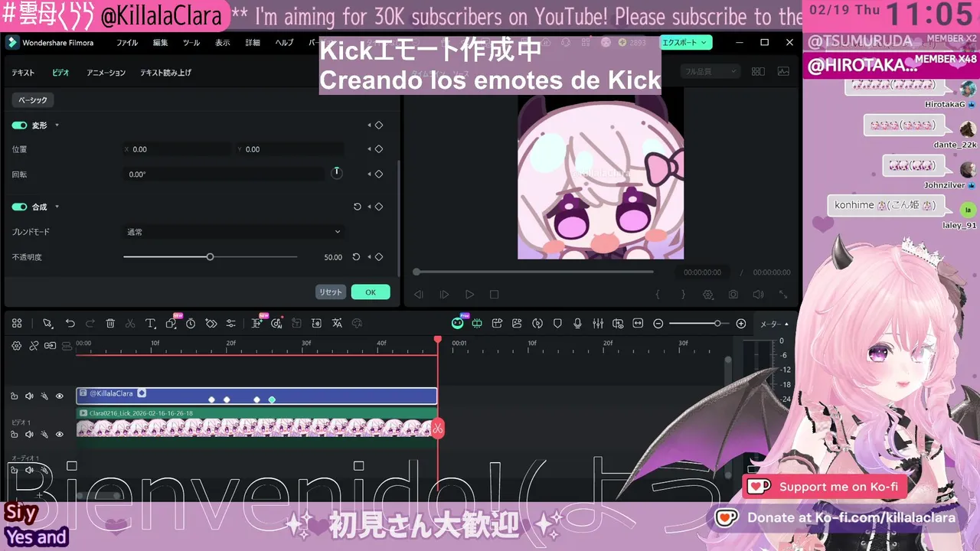Image resolution: width=980 pixels, height=551 pixels.
Task: Add a text title with the T tool
Action: click(150, 324)
